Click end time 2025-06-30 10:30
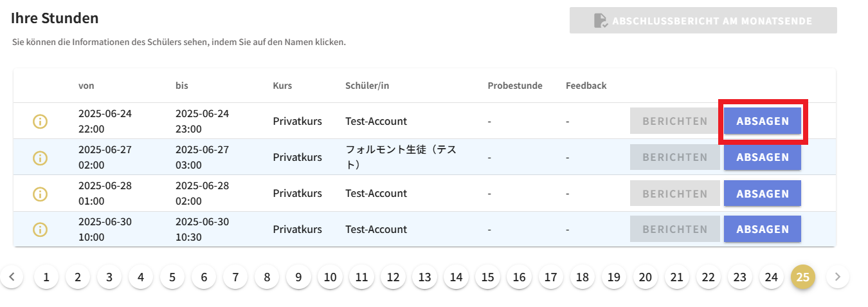 (202, 229)
